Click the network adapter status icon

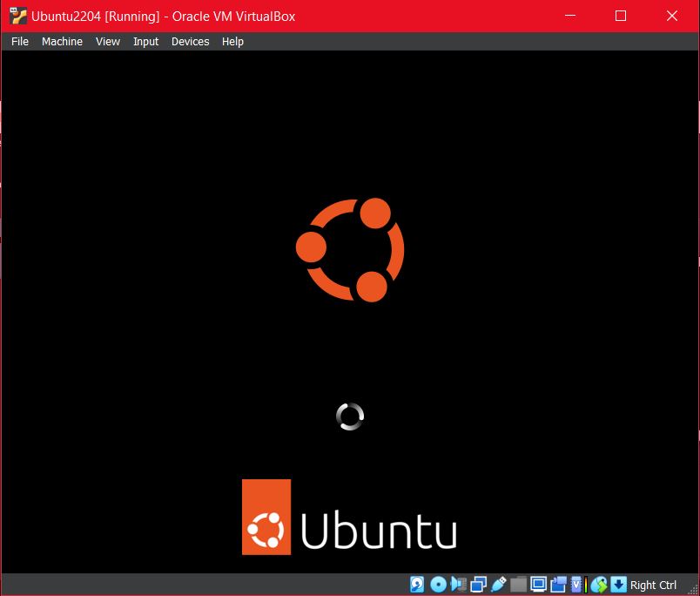point(478,585)
